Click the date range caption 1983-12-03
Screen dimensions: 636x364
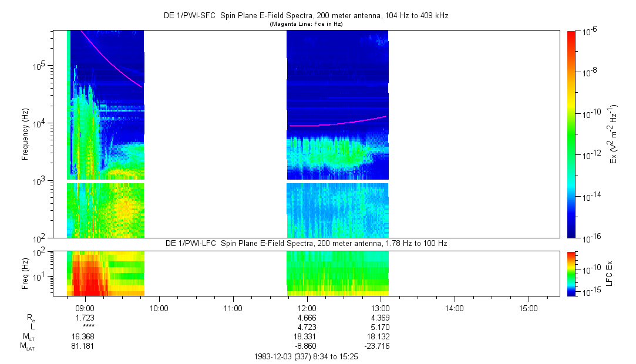click(306, 357)
